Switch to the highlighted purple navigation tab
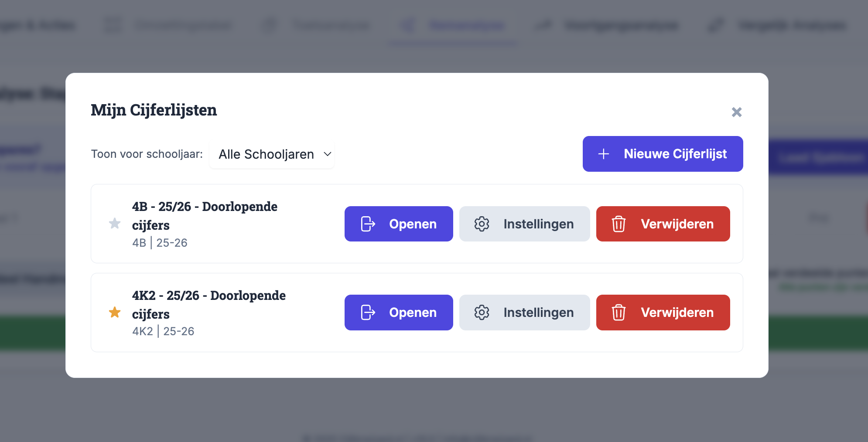This screenshot has width=868, height=442. (468, 25)
